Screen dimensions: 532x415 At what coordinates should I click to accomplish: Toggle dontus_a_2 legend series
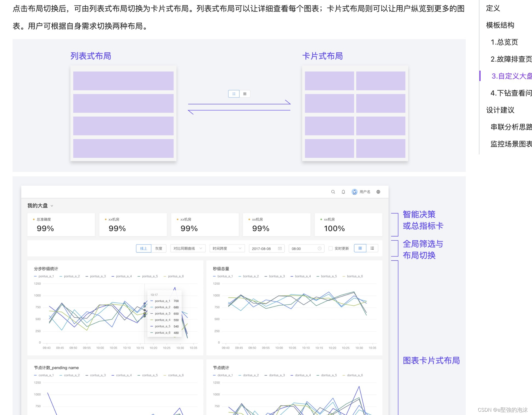[248, 375]
